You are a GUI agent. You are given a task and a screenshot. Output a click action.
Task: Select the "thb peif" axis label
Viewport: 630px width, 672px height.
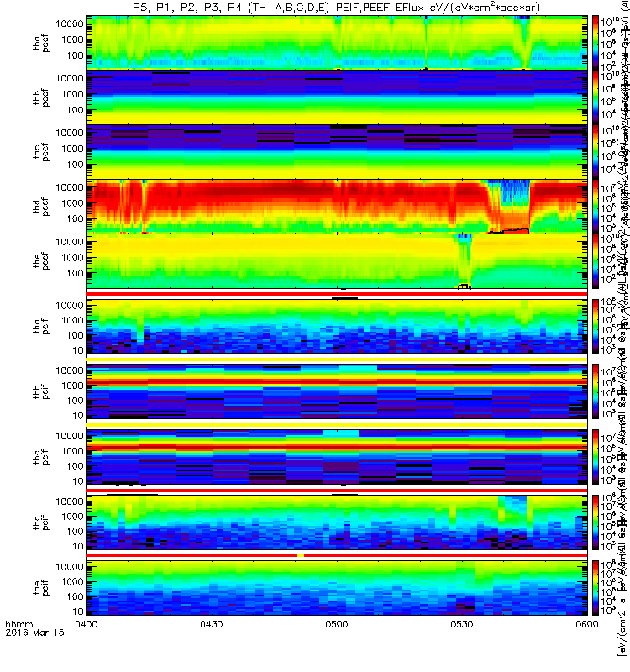[41, 391]
